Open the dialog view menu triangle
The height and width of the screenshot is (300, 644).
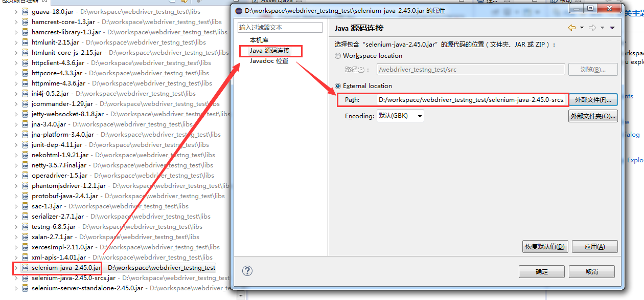[x=612, y=28]
